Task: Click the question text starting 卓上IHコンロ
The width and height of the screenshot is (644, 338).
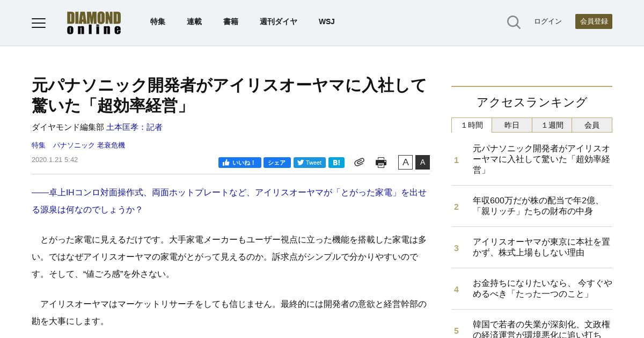Action: [229, 201]
